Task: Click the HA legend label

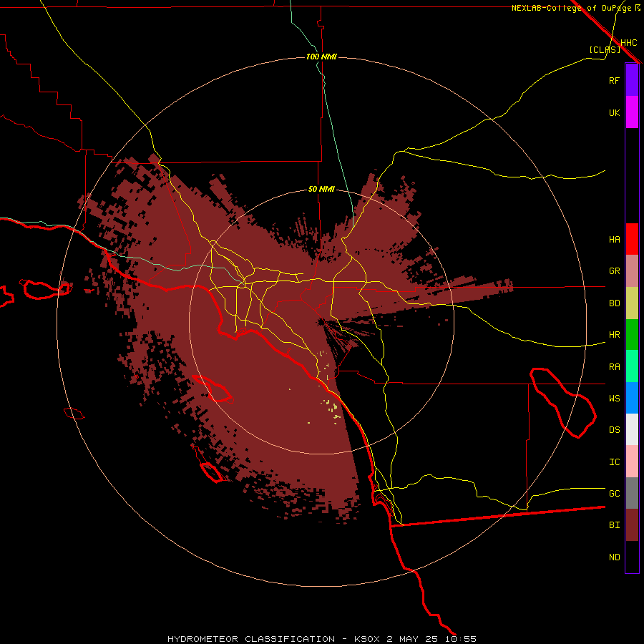Action: click(614, 239)
